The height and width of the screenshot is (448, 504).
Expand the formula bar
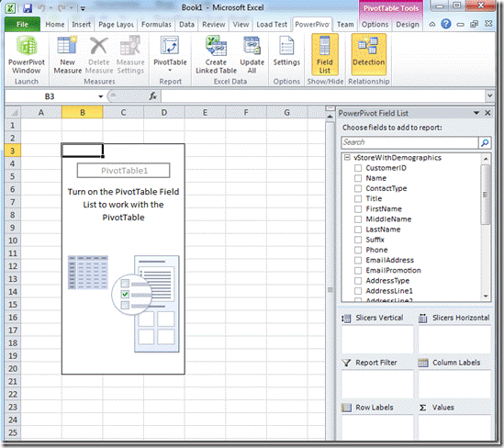click(489, 95)
